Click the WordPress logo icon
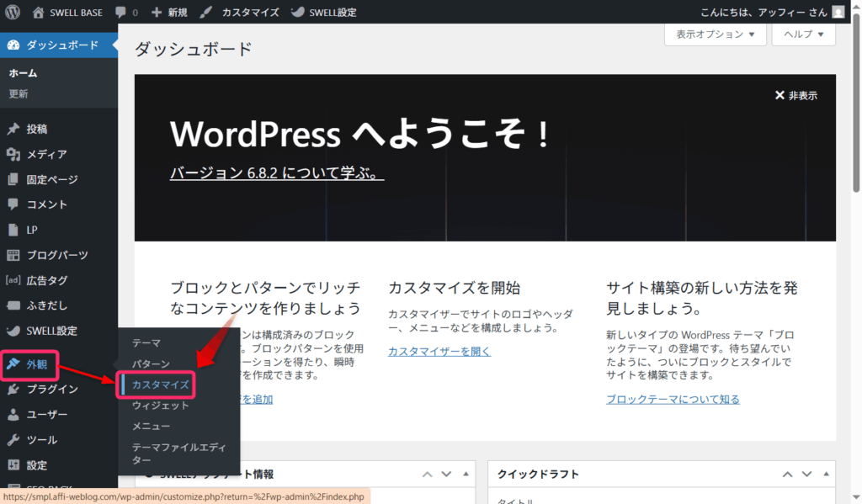Screen dimensions: 862x504 (13, 12)
